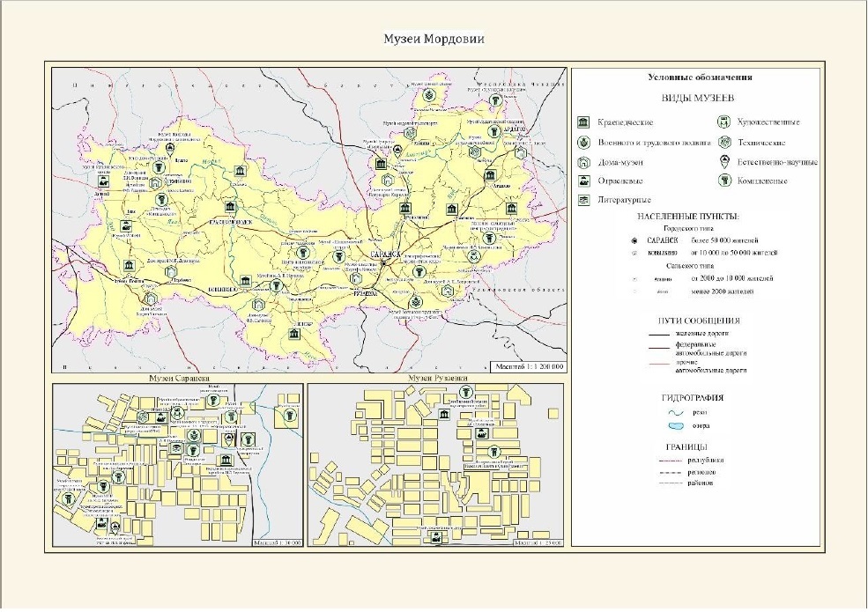This screenshot has width=868, height=612.
Task: Click the САРАНСК city symbol in legend
Action: coord(634,240)
